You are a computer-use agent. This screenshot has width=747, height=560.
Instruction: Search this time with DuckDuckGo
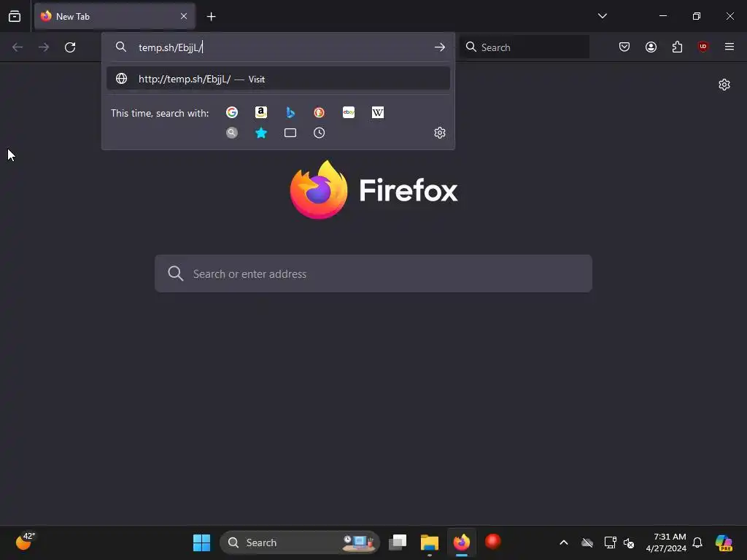click(320, 112)
